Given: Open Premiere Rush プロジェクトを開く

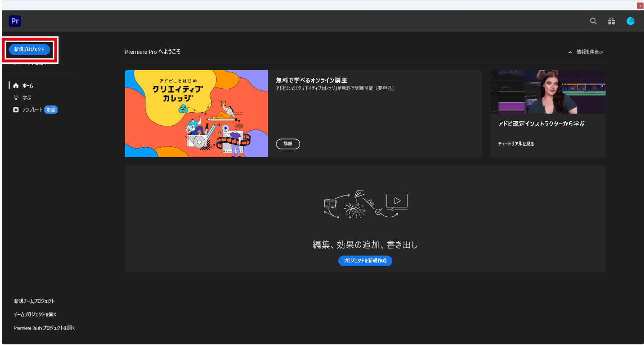Looking at the screenshot, I should pos(44,328).
